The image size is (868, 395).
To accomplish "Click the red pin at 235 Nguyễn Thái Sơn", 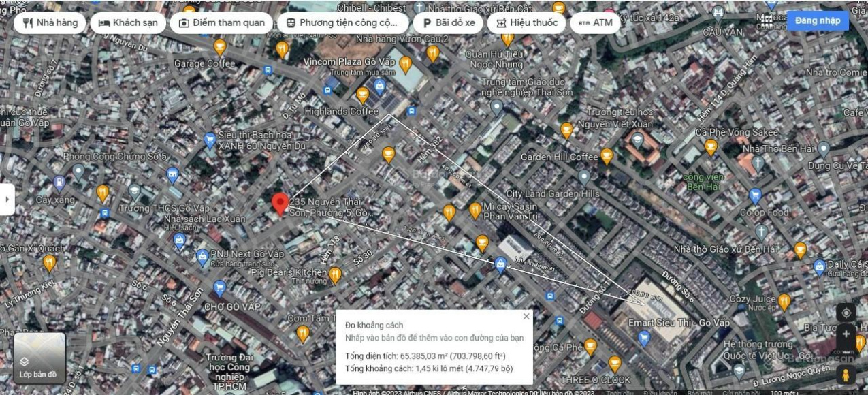I will 279,204.
